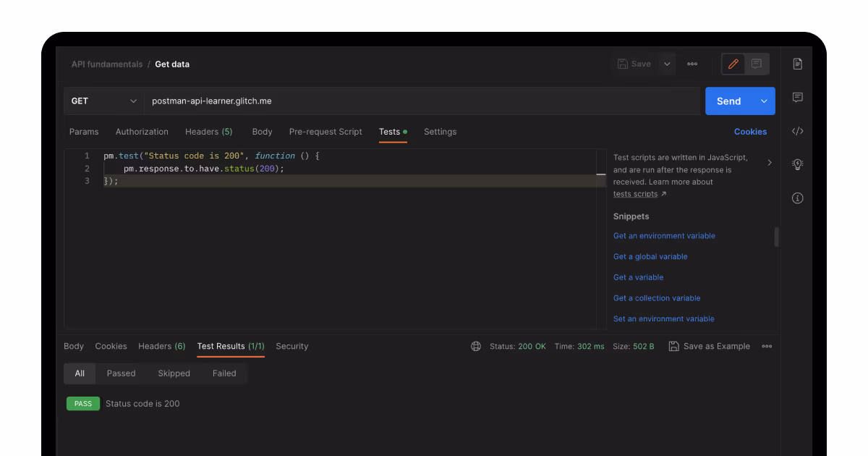The height and width of the screenshot is (456, 868).
Task: Insert 'Get a variable' snippet
Action: [638, 277]
